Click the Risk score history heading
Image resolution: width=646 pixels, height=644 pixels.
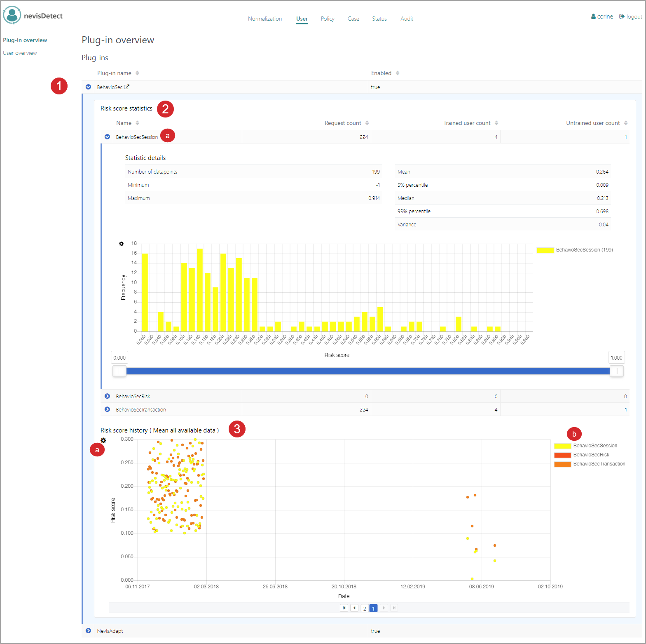coord(159,430)
